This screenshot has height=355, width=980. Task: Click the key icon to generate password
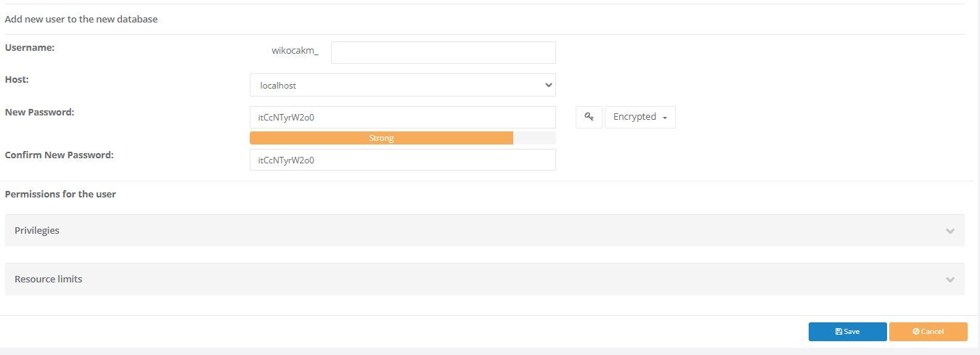(589, 117)
